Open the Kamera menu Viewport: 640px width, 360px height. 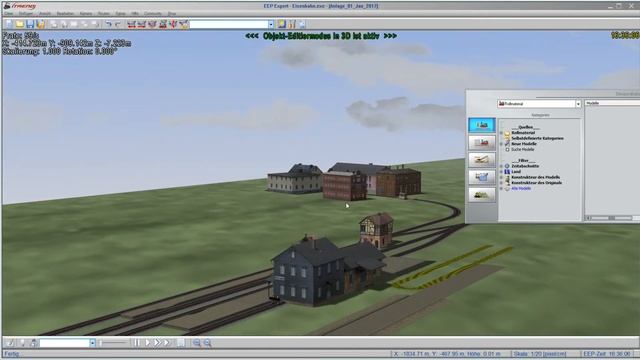(x=86, y=13)
